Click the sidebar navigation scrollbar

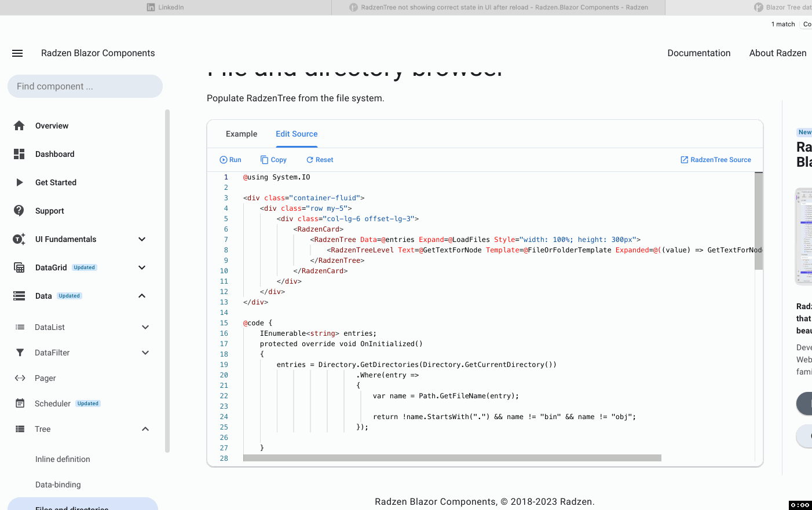click(167, 281)
